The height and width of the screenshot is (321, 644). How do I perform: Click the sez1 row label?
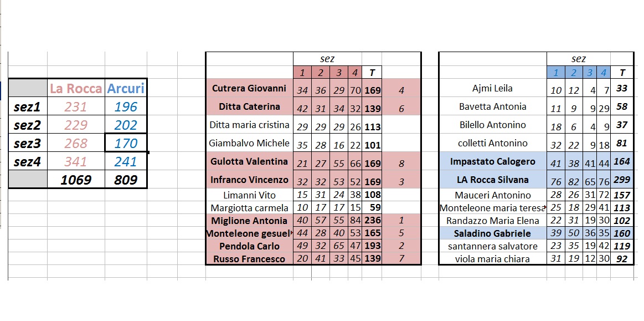pyautogui.click(x=28, y=106)
